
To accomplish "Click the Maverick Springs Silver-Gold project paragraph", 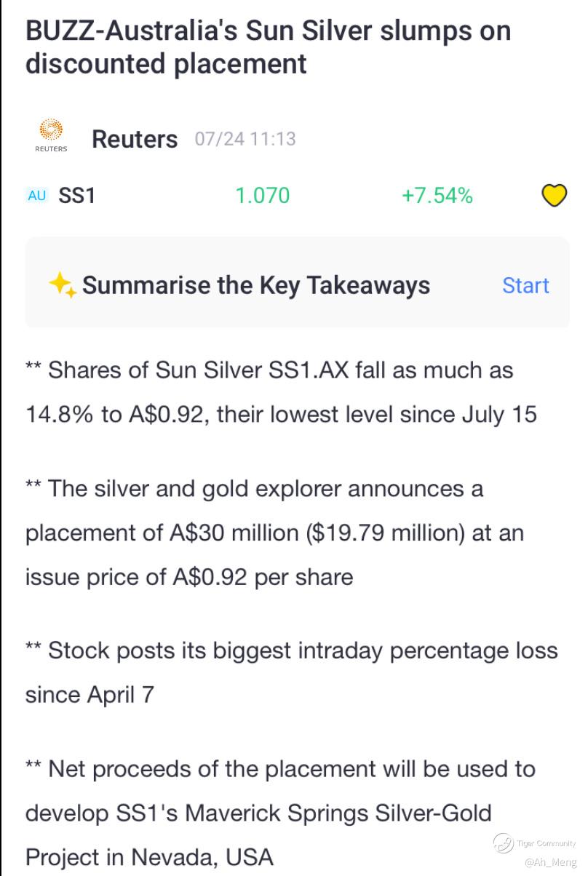I will [x=280, y=813].
